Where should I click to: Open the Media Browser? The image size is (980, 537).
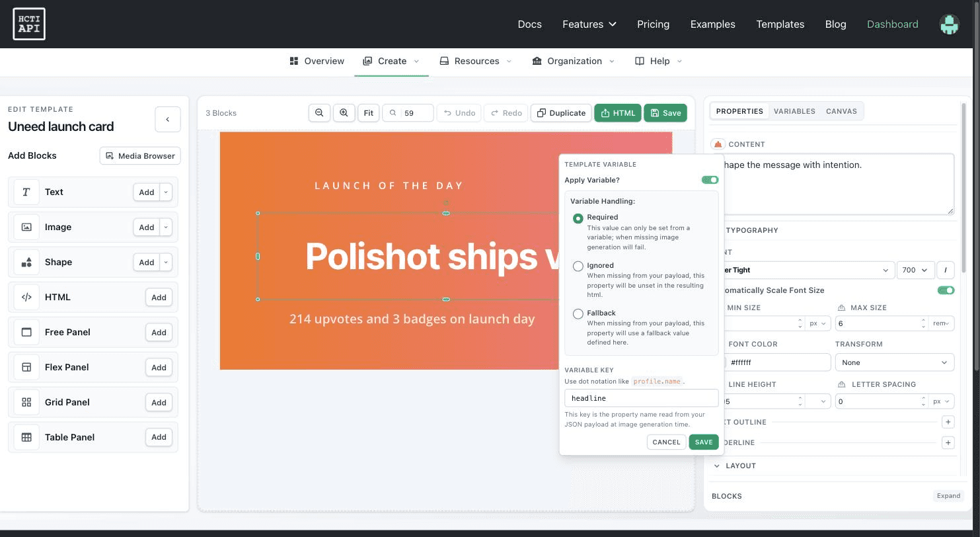point(140,156)
